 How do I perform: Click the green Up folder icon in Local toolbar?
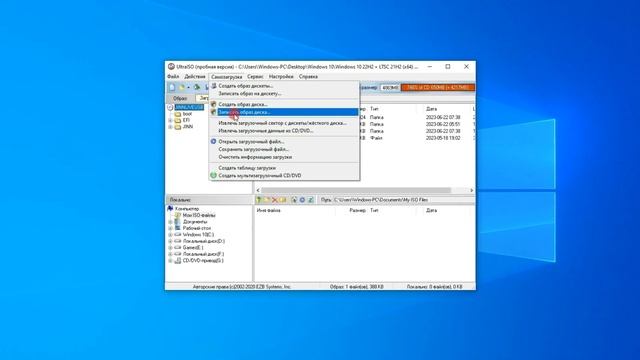point(258,200)
